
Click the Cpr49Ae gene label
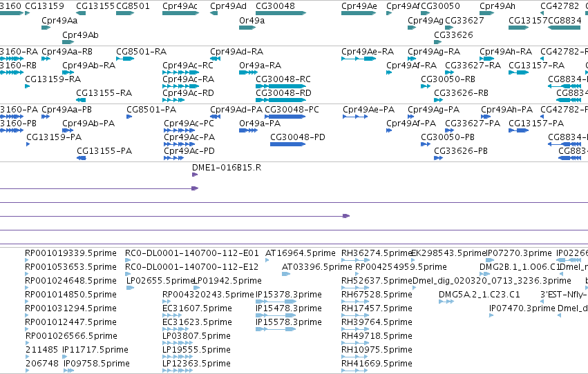tap(359, 6)
